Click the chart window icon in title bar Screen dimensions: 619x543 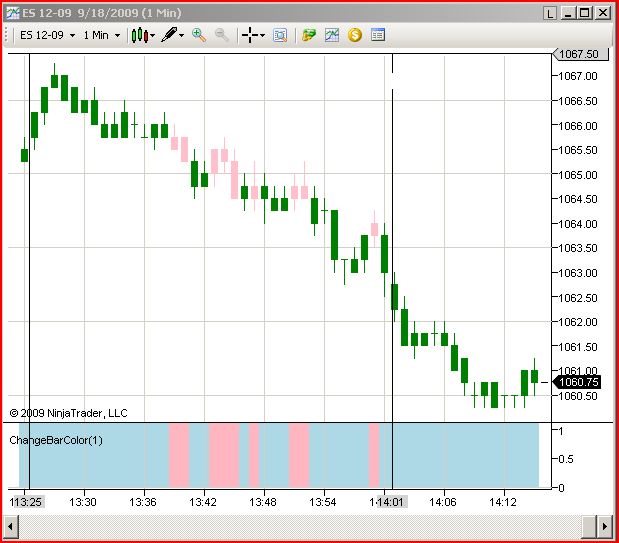pyautogui.click(x=12, y=13)
